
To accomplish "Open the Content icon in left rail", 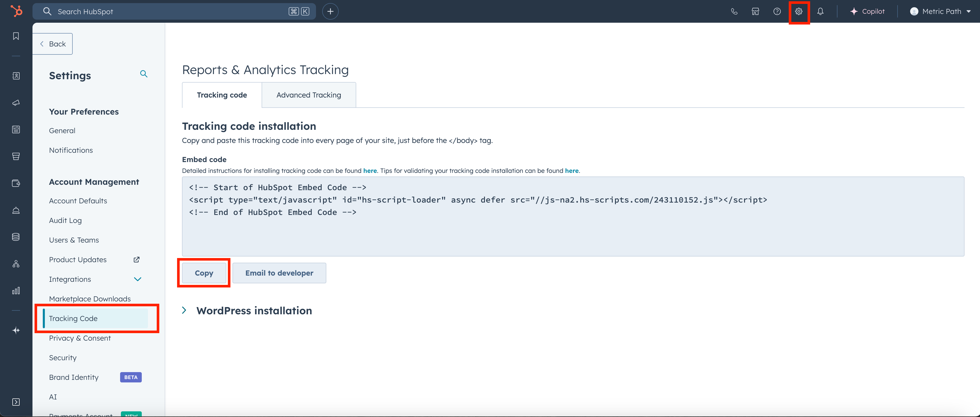I will pos(16,130).
